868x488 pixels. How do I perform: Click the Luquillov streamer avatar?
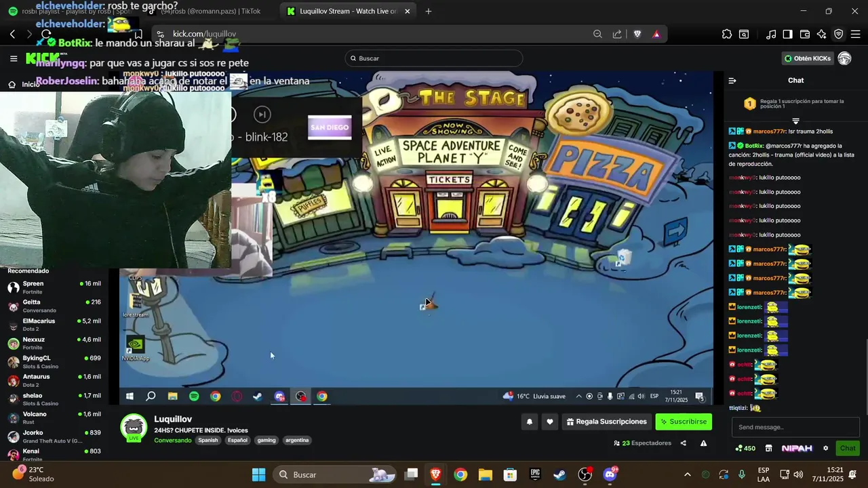point(134,428)
